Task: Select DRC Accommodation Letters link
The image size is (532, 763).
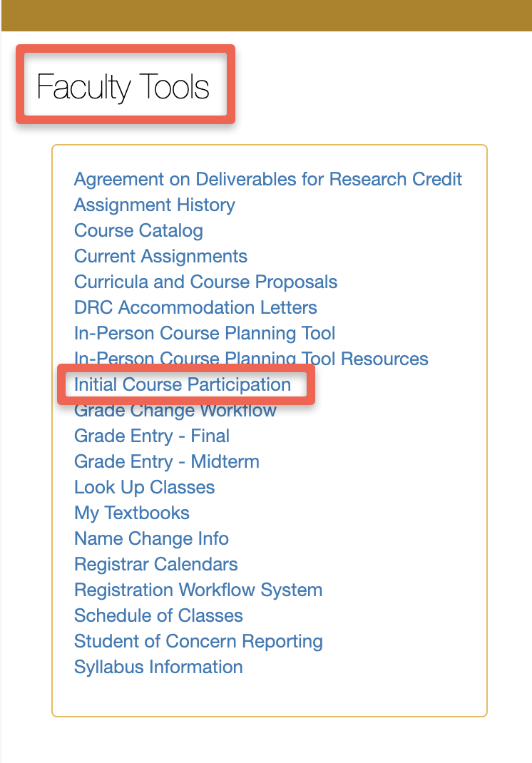Action: (x=195, y=307)
